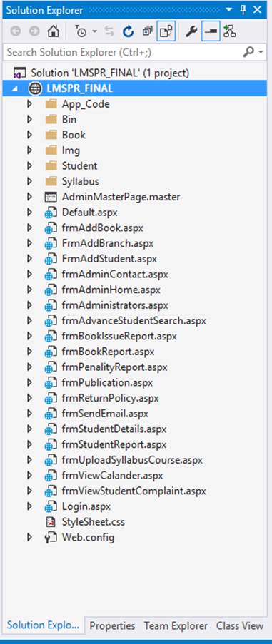Expand AdminMasterPage.master node
The height and width of the screenshot is (644, 272).
coord(29,197)
